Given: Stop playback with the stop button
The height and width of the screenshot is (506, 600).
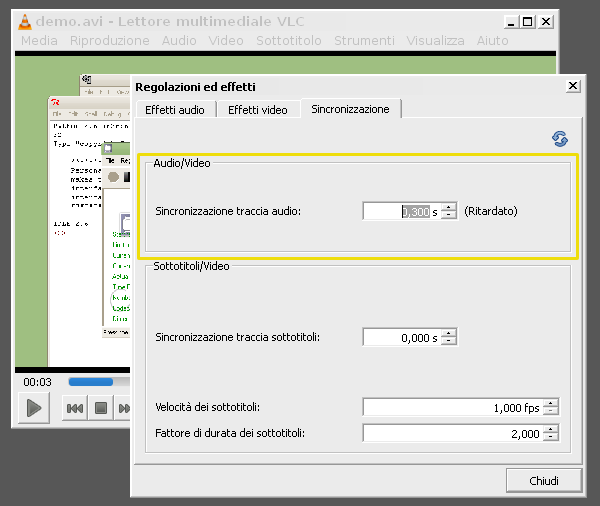Looking at the screenshot, I should 100,407.
